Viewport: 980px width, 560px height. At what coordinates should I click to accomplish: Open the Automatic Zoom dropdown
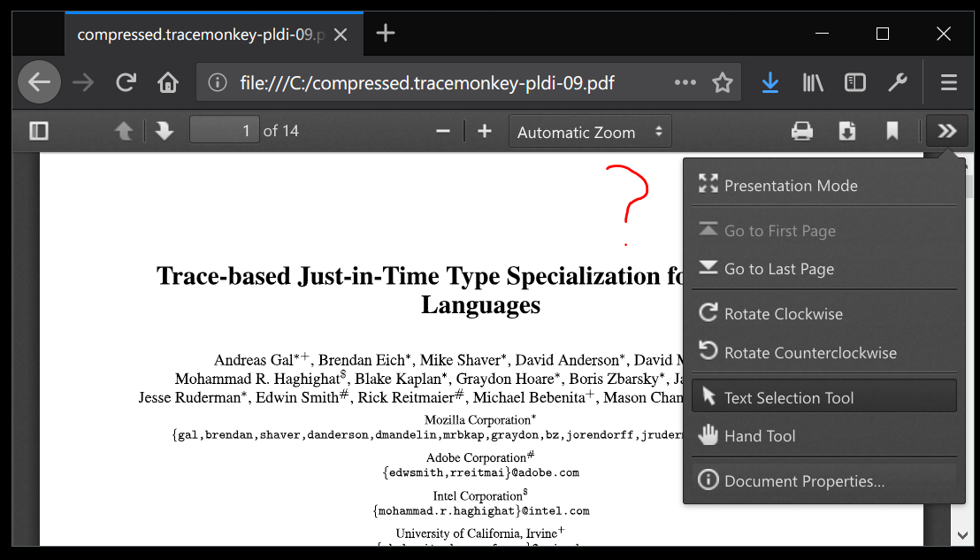point(589,131)
